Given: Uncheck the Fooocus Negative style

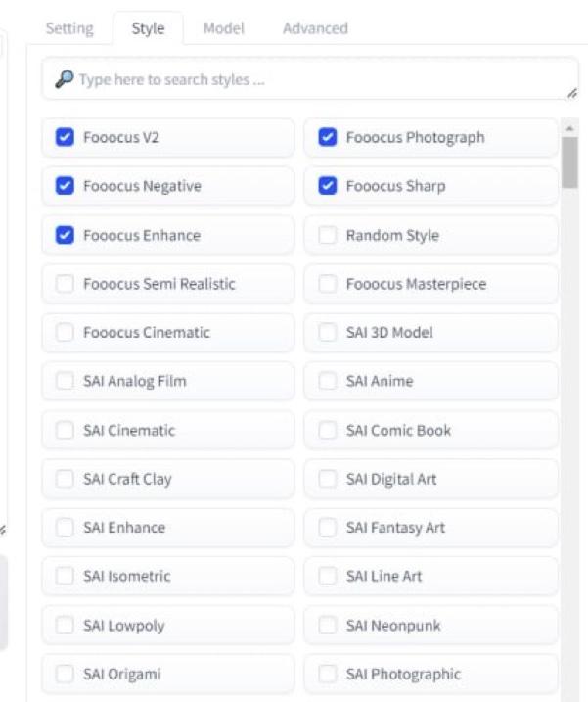Looking at the screenshot, I should tap(65, 186).
